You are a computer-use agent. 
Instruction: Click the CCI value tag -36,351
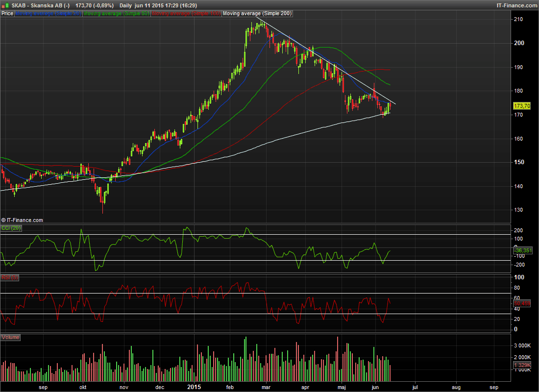(x=522, y=251)
